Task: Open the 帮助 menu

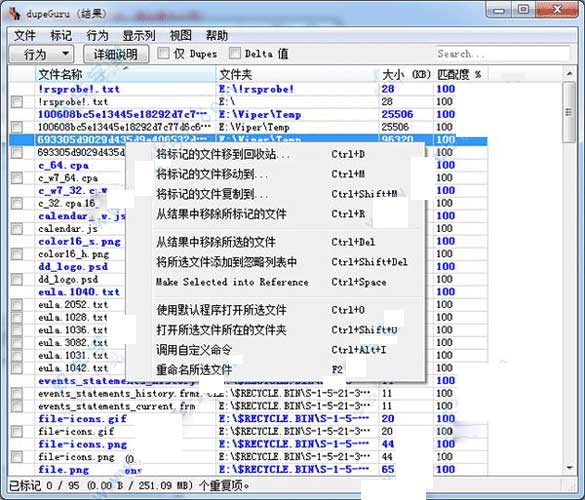Action: (217, 36)
